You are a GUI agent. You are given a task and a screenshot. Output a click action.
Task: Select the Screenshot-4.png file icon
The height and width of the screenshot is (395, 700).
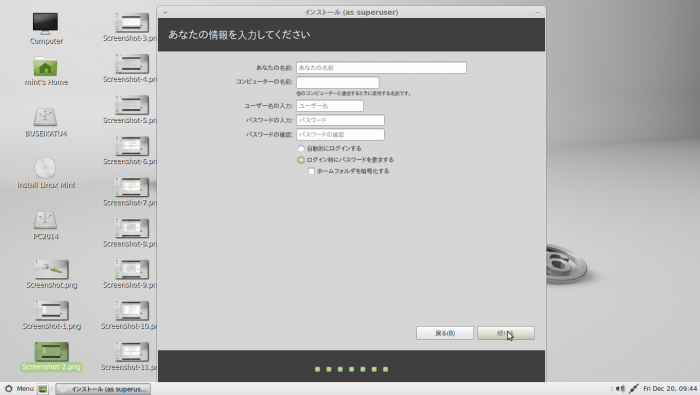(132, 64)
